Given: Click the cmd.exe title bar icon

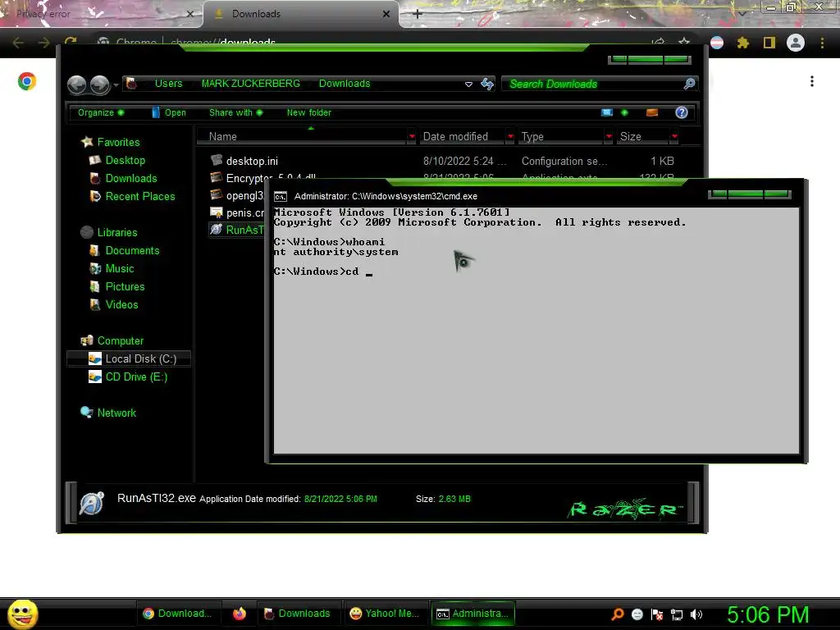Looking at the screenshot, I should (281, 197).
